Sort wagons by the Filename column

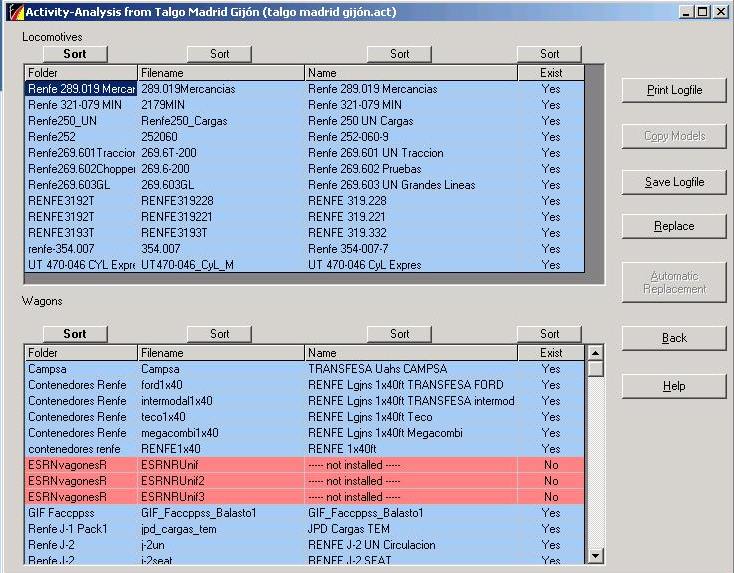click(x=220, y=334)
